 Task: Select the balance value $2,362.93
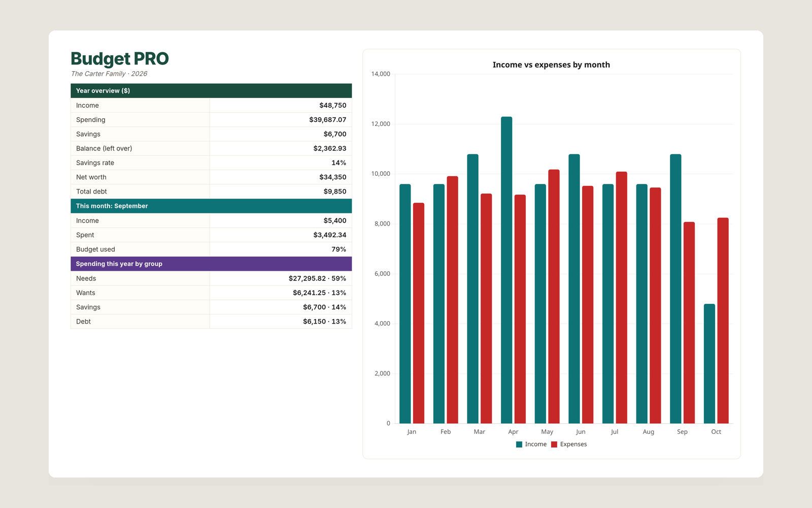(330, 148)
